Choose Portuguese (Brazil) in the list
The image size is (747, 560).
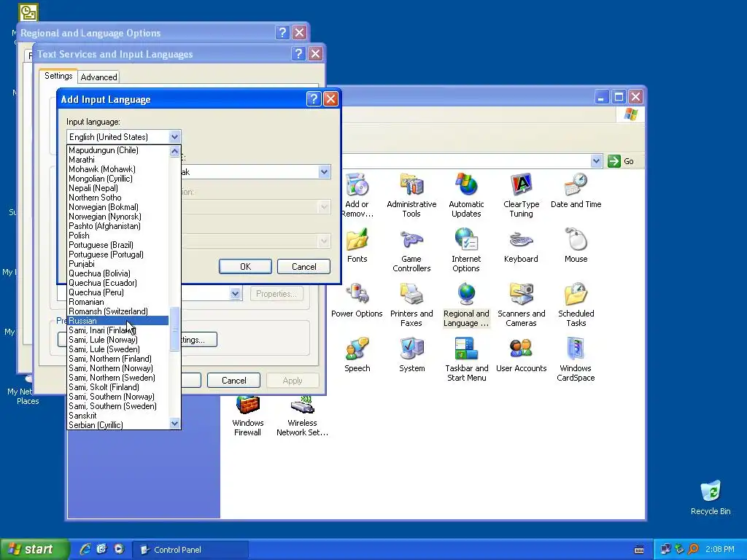(118, 245)
